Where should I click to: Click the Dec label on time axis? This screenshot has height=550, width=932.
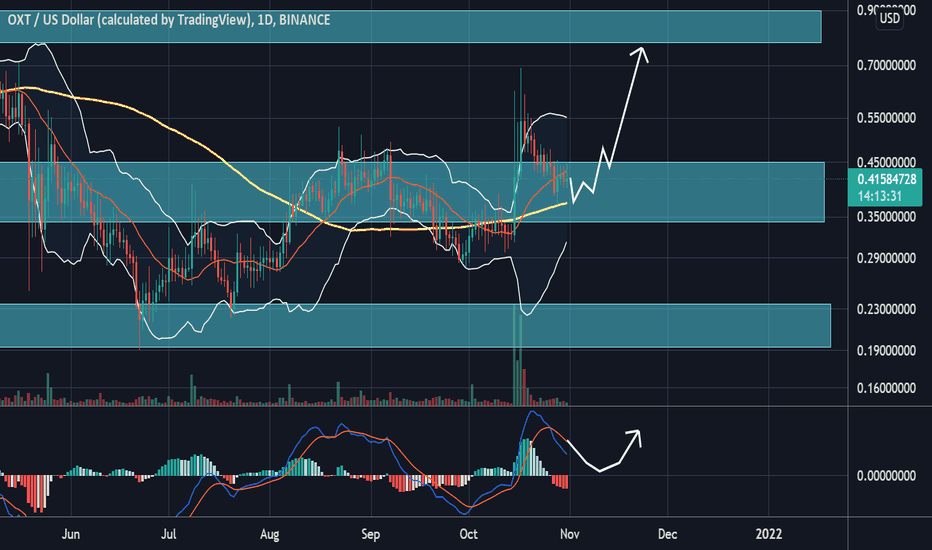(x=667, y=534)
